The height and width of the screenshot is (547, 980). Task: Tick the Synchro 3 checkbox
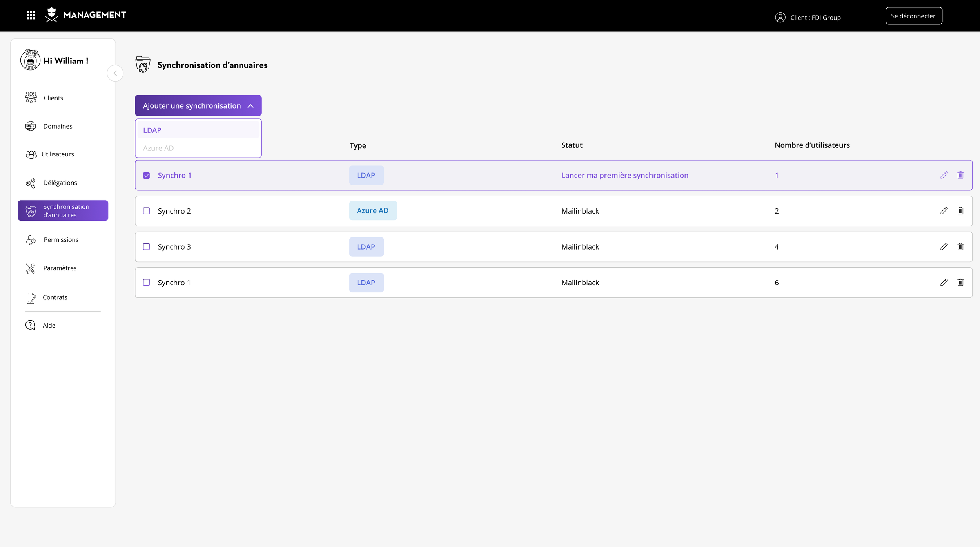click(147, 246)
